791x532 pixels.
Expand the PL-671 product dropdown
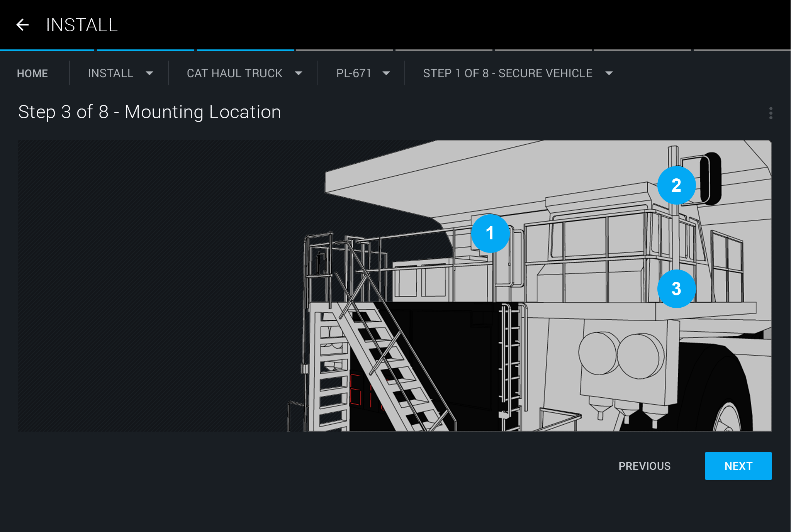(x=386, y=73)
